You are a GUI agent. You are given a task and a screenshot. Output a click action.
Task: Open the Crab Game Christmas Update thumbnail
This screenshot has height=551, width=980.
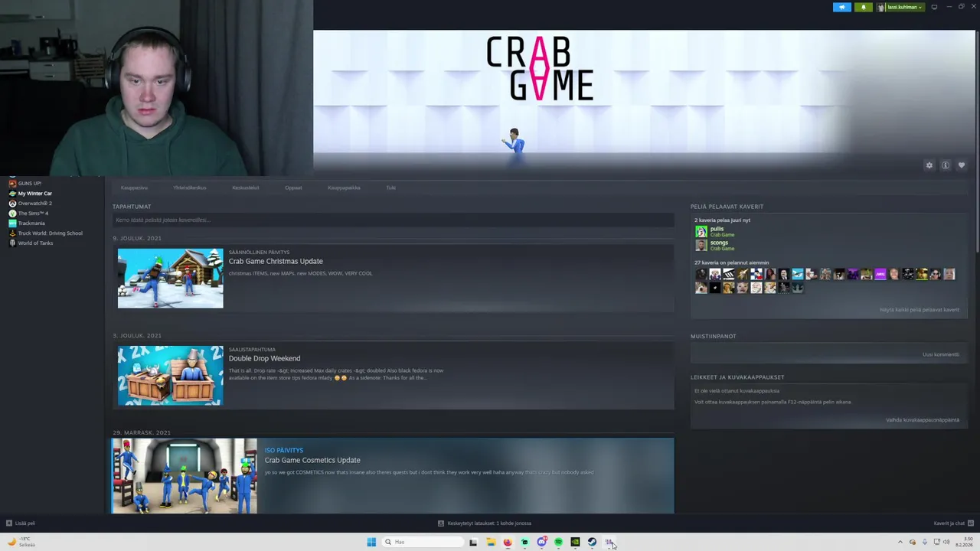coord(171,278)
